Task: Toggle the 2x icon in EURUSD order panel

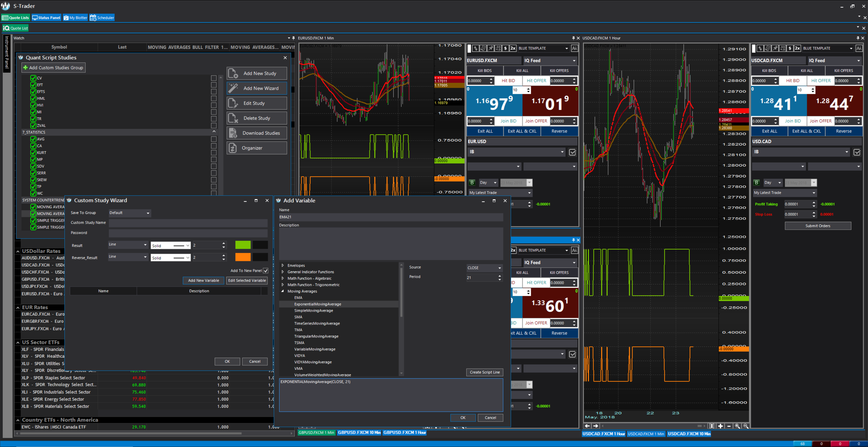Action: [x=513, y=49]
